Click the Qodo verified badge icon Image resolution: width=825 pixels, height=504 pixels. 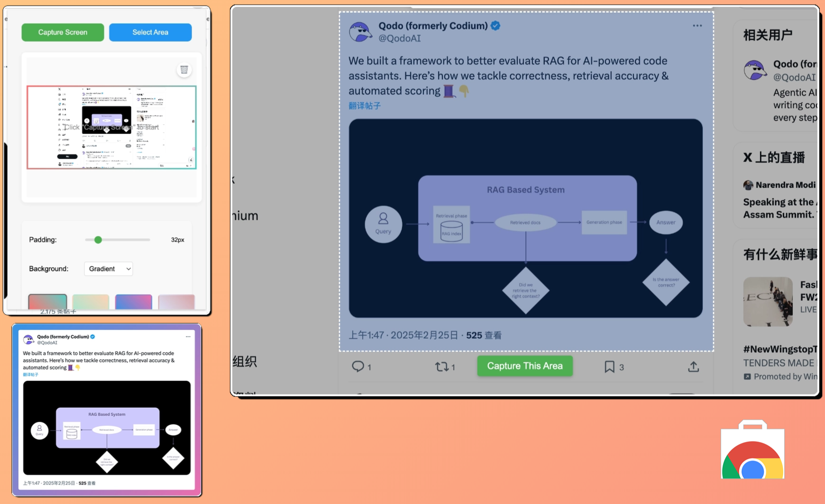tap(495, 26)
